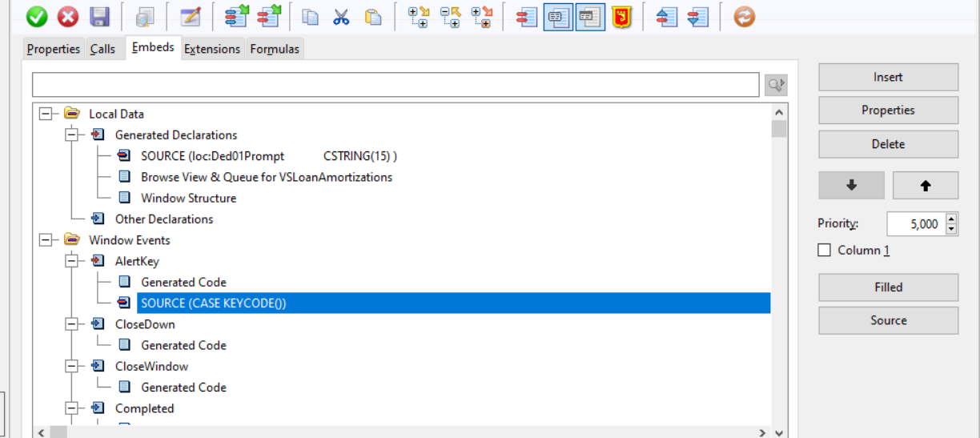The height and width of the screenshot is (438, 980).
Task: Collapse the Window Events folder node
Action: click(46, 239)
